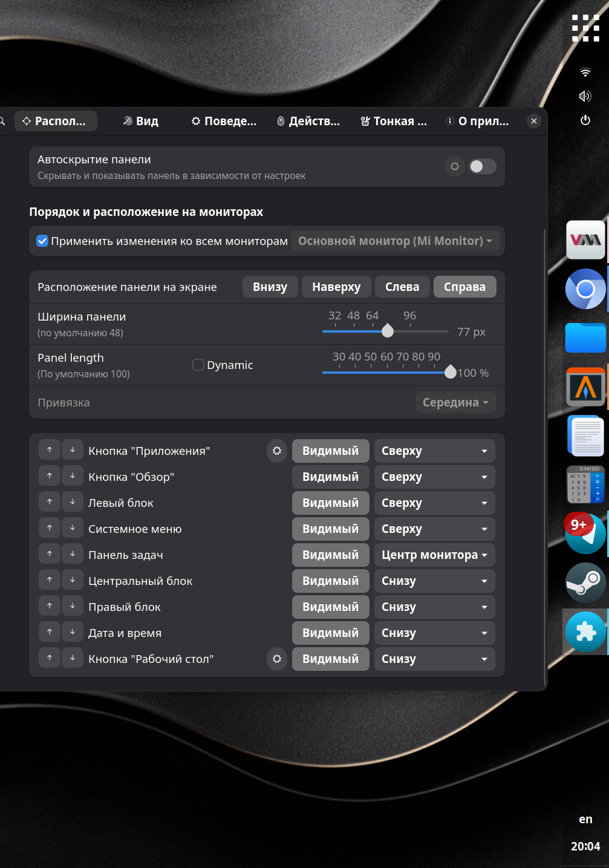Click the 96 mark on the width slider

[409, 316]
